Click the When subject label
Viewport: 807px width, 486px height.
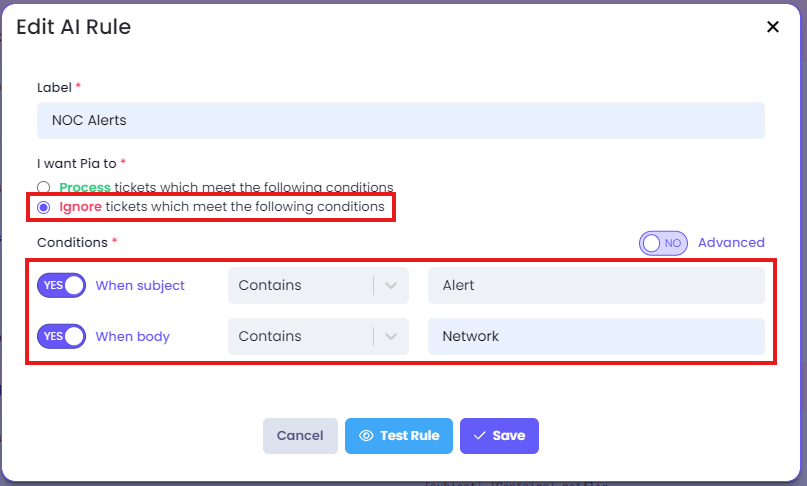[x=140, y=285]
